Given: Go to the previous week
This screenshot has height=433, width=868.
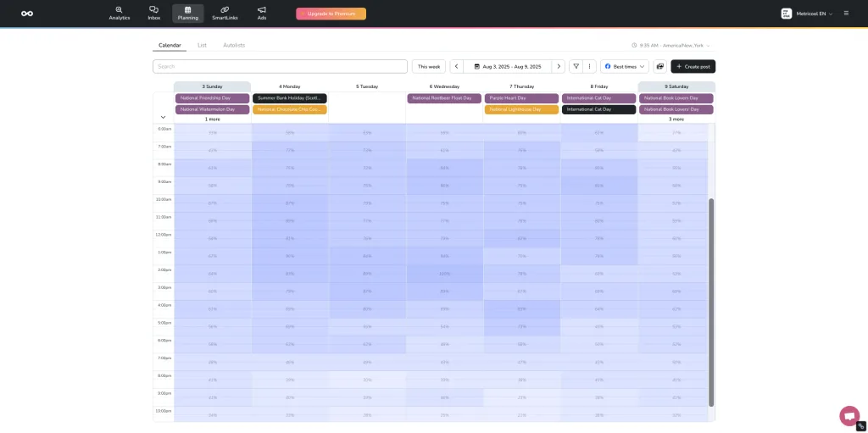Looking at the screenshot, I should pyautogui.click(x=456, y=66).
